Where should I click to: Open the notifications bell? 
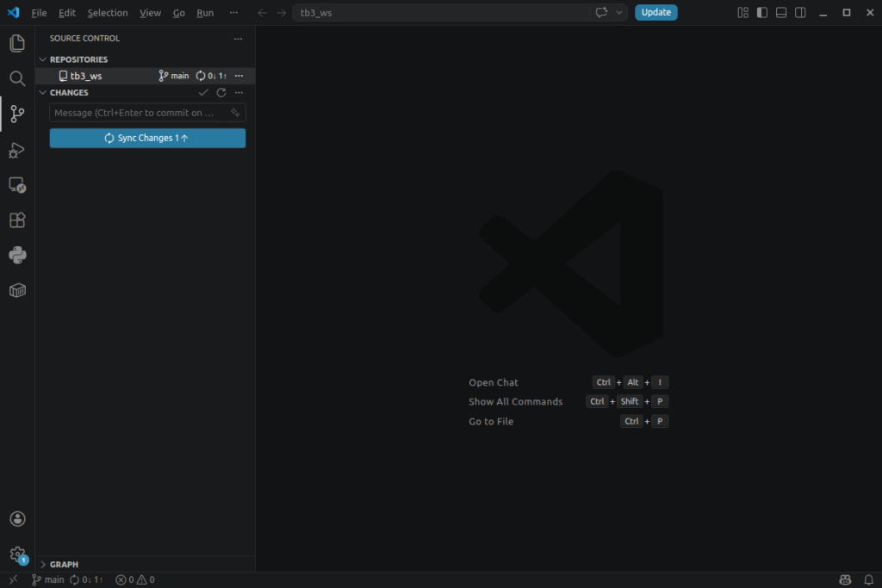[868, 580]
